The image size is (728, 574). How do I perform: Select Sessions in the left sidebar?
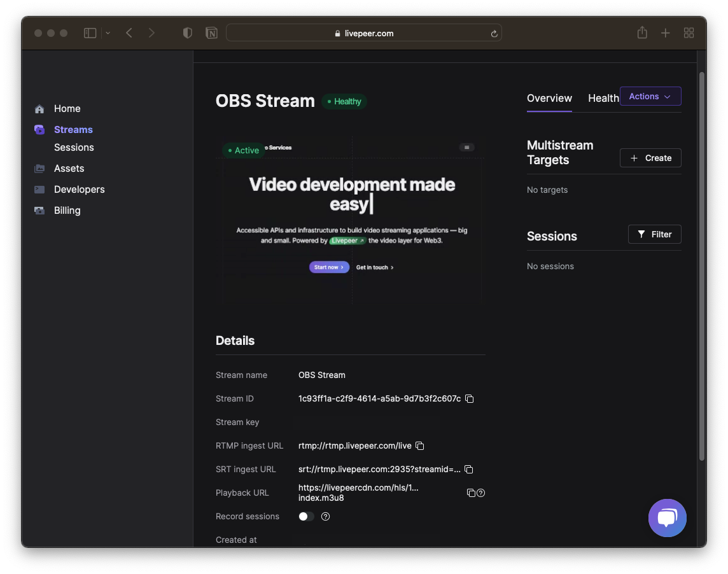pyautogui.click(x=74, y=148)
